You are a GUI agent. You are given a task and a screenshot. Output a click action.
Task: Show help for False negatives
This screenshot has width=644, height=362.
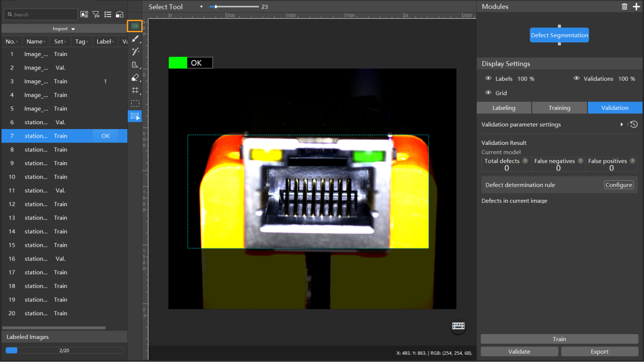(x=580, y=161)
